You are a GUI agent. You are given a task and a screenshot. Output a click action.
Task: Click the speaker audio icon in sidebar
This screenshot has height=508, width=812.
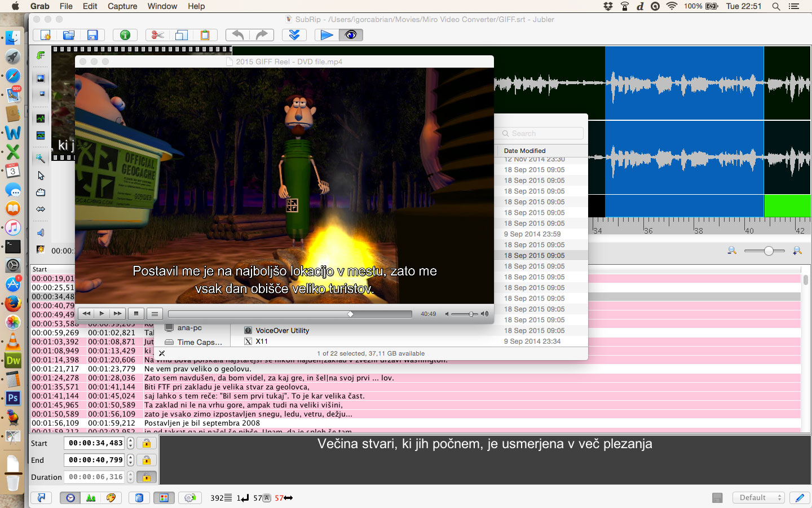tap(41, 233)
